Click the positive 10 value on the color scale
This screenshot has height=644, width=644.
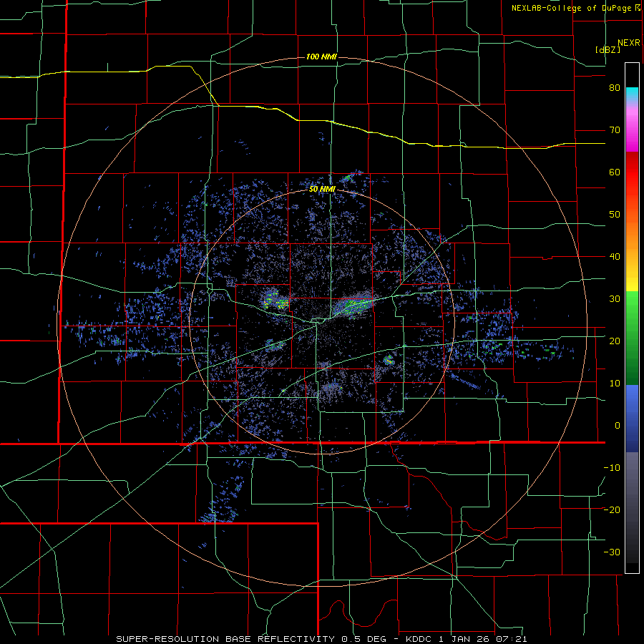tap(615, 384)
